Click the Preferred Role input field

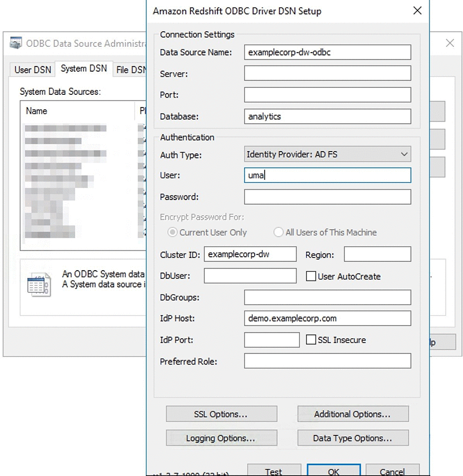tap(328, 361)
